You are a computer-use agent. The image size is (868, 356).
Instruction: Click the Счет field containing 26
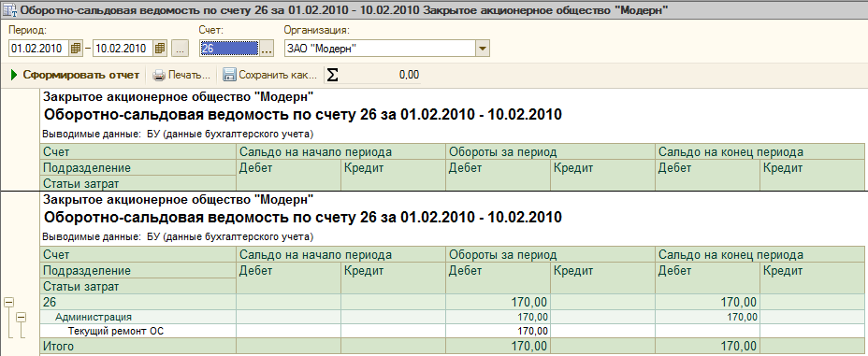pyautogui.click(x=229, y=49)
